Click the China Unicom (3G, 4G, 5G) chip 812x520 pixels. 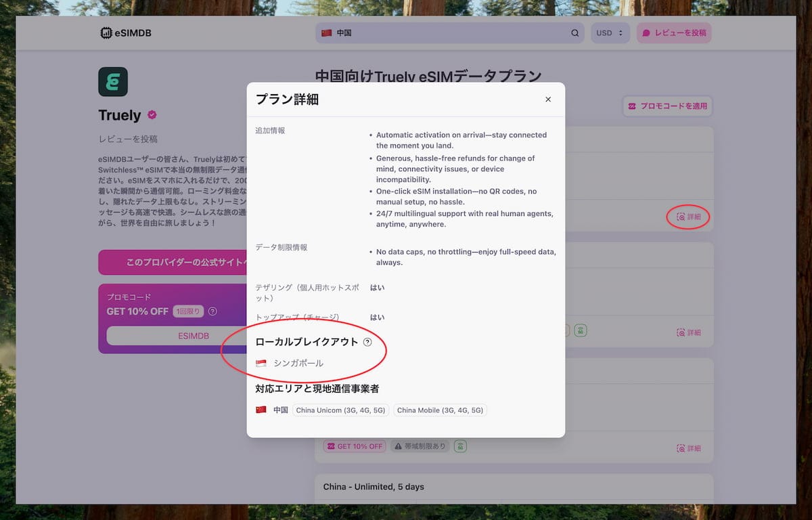(x=341, y=410)
